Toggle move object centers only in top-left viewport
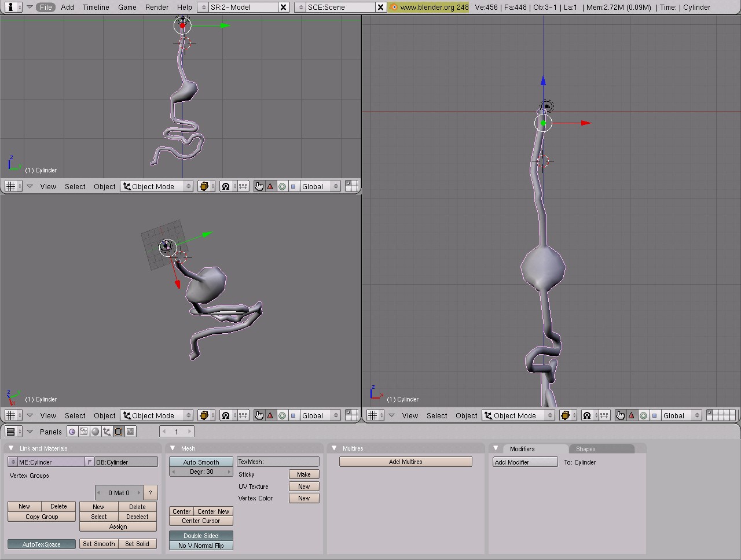Viewport: 741px width, 560px height. coord(243,186)
